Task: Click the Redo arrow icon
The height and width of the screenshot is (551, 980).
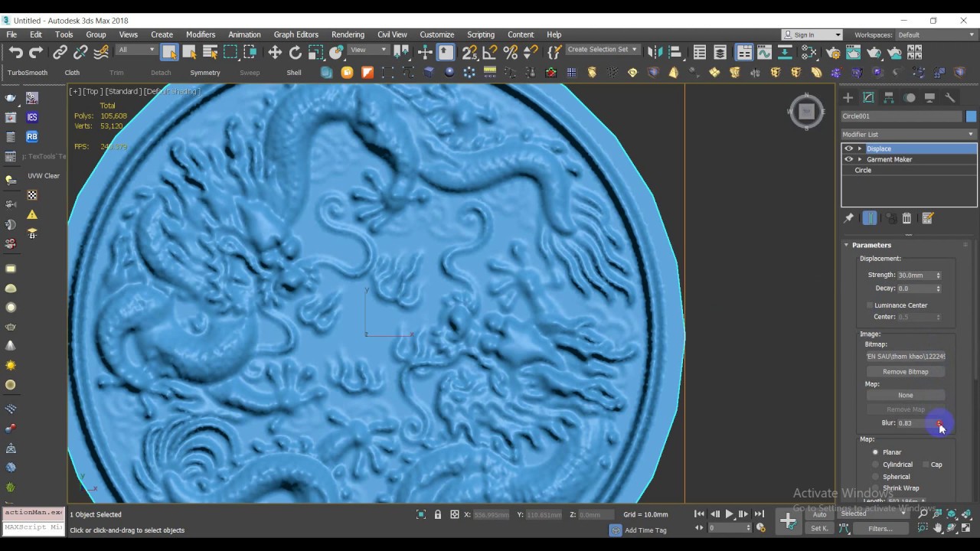Action: [36, 53]
